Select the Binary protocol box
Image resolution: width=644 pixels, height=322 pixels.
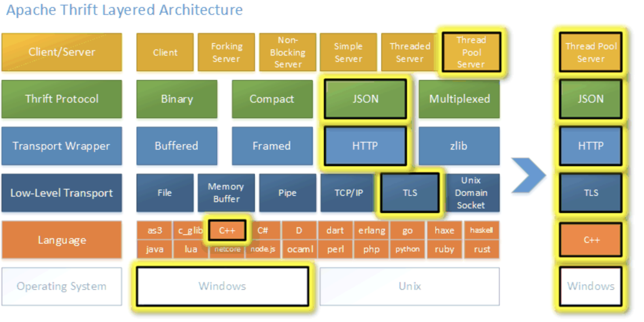(x=177, y=99)
